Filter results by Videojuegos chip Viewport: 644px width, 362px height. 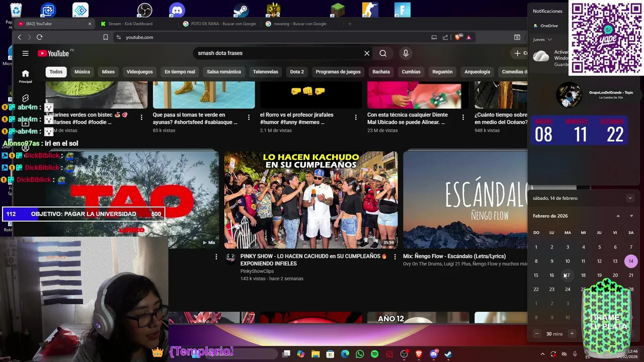coord(139,72)
